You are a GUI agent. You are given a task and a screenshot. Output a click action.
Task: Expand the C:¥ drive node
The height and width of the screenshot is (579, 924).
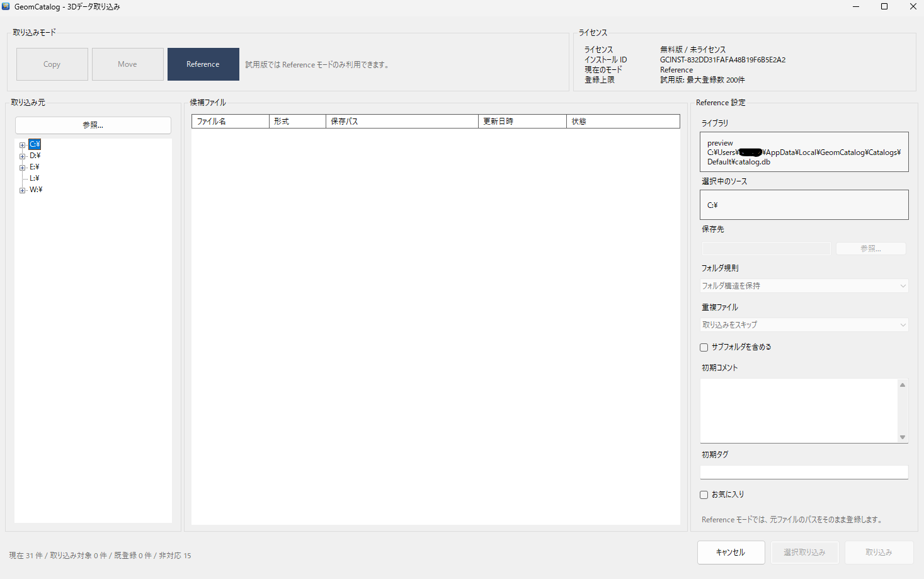tap(21, 144)
